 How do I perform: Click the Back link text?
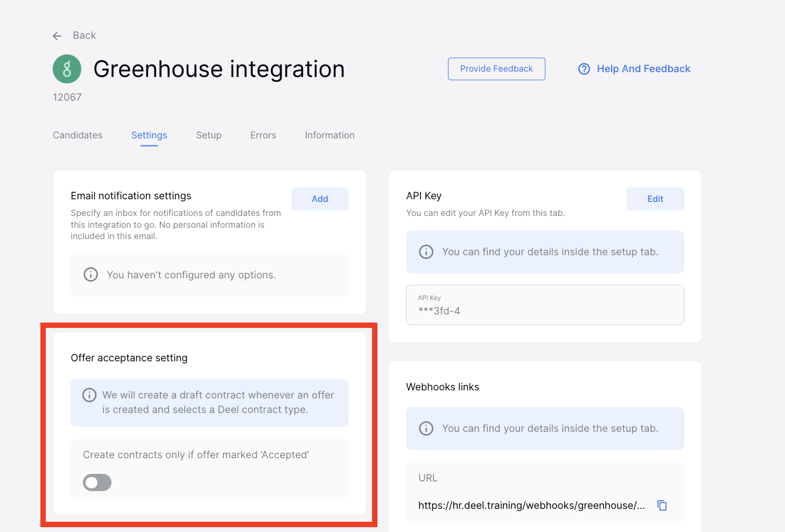[85, 36]
